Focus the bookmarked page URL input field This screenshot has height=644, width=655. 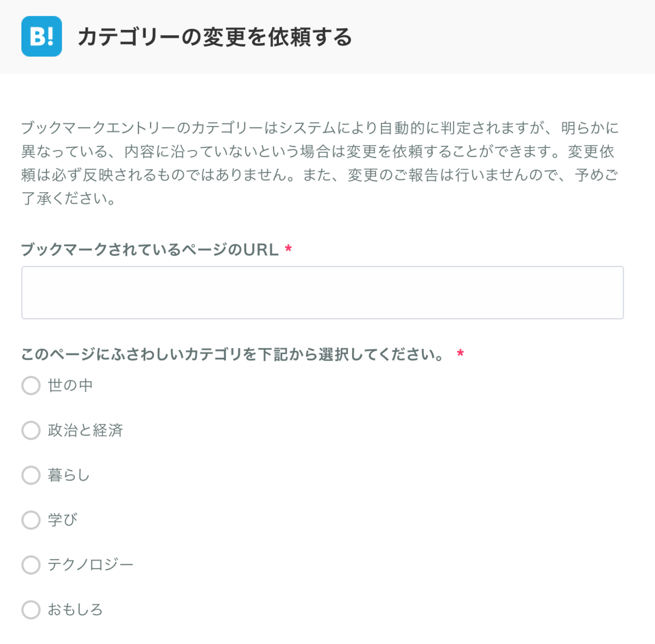(322, 293)
